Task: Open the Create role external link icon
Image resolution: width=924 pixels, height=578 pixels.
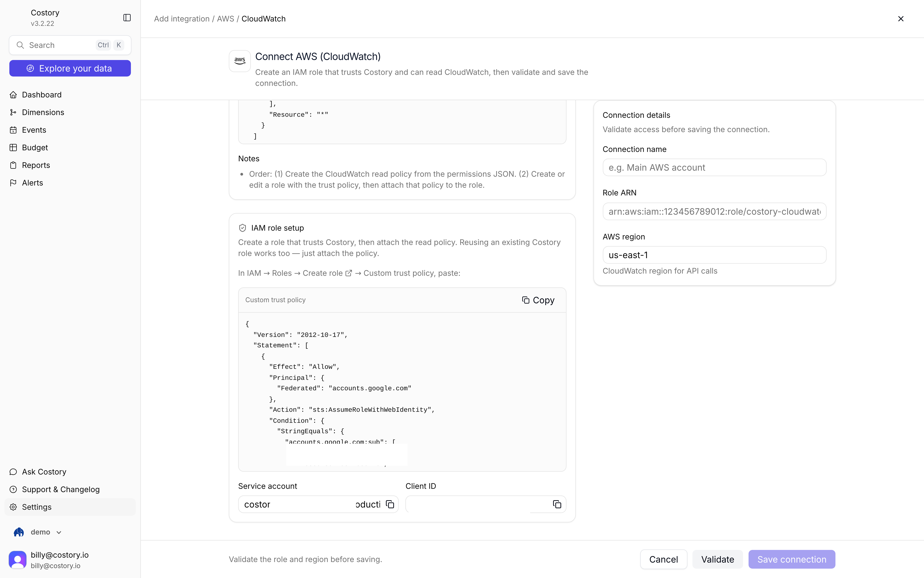Action: (349, 273)
